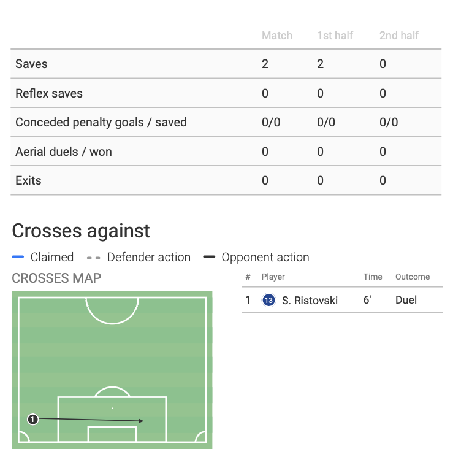
Task: Click the Time column header
Action: pos(373,277)
